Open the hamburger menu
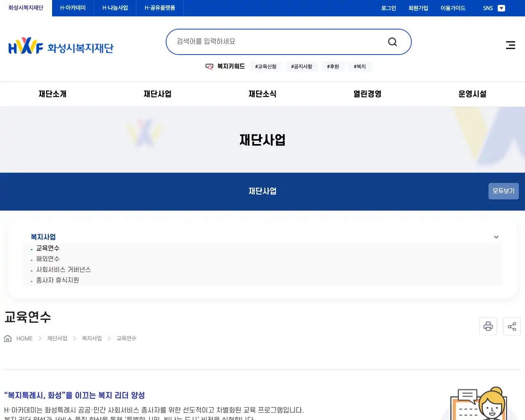525x420 pixels. pos(510,45)
